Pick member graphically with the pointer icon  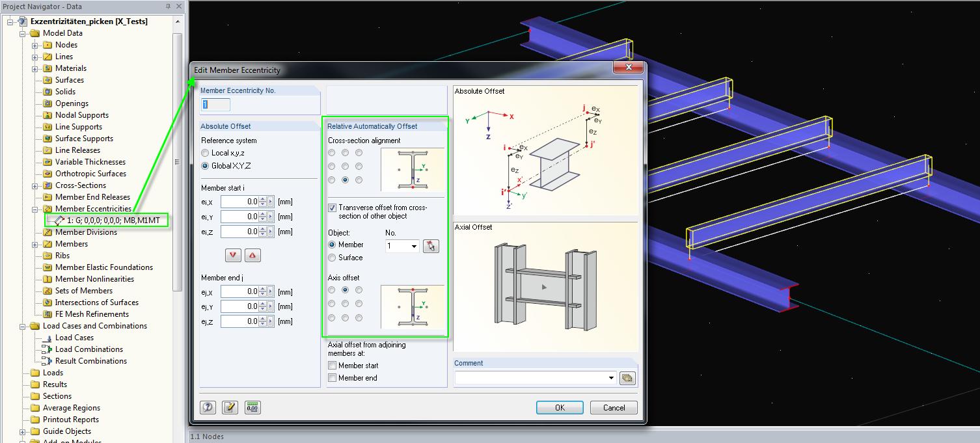click(x=431, y=246)
